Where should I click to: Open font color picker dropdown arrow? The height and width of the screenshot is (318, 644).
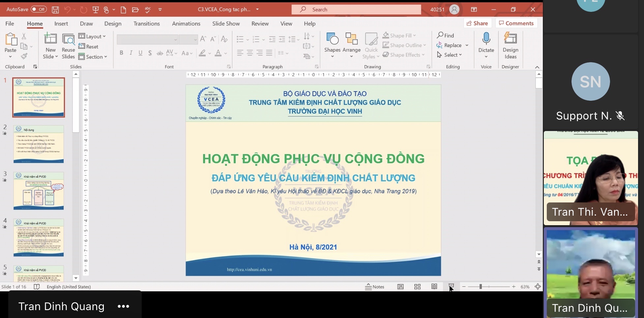point(226,53)
